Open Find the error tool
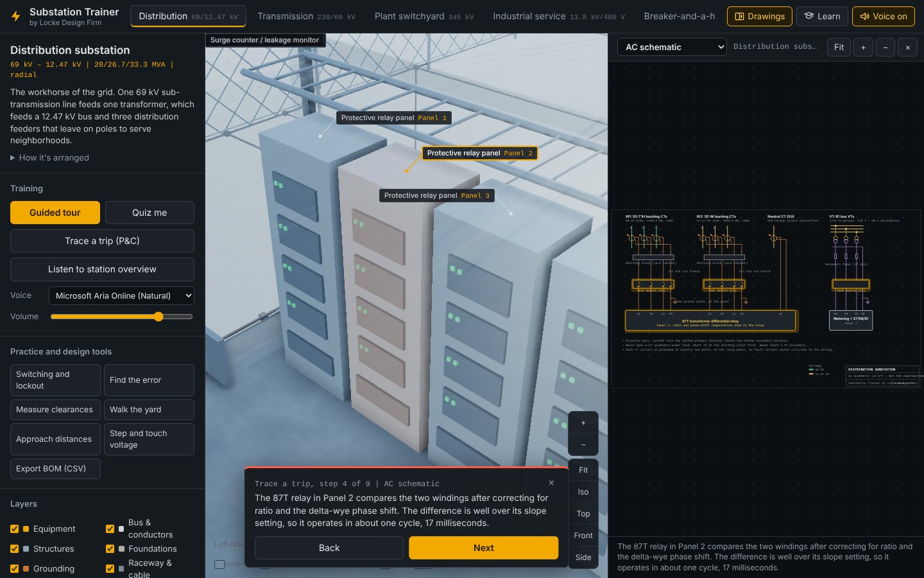The height and width of the screenshot is (578, 924). (150, 380)
